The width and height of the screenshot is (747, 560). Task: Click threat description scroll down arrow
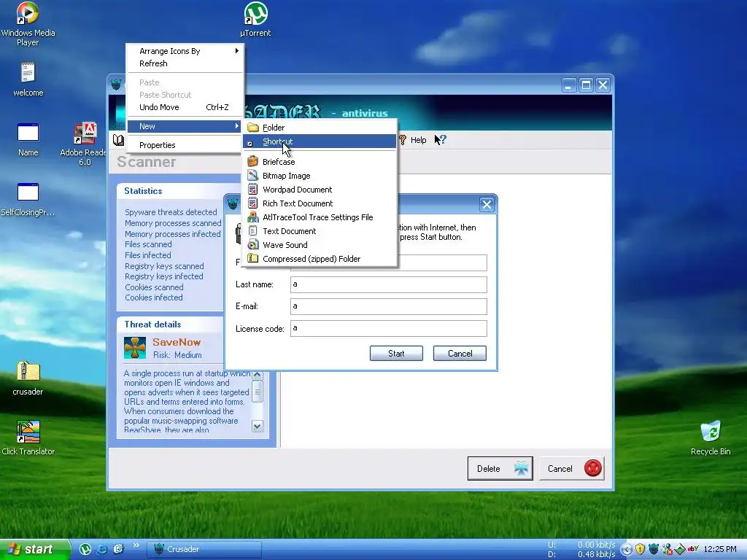[258, 426]
